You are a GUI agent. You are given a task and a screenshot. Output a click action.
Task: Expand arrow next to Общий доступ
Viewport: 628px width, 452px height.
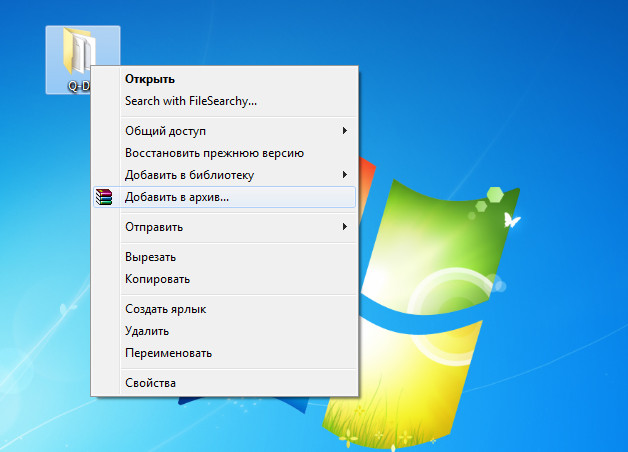344,131
